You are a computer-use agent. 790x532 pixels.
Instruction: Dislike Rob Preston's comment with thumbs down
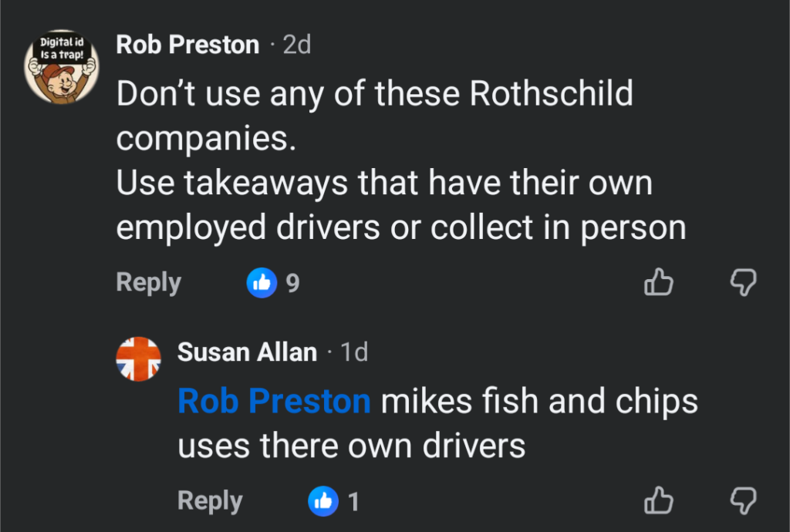pos(743,283)
